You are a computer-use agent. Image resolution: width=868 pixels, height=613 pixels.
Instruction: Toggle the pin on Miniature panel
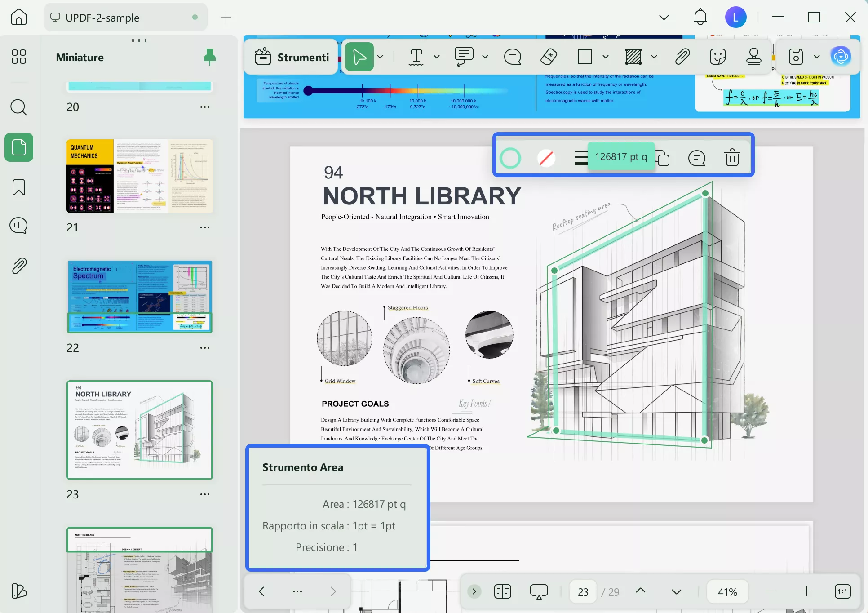(209, 57)
